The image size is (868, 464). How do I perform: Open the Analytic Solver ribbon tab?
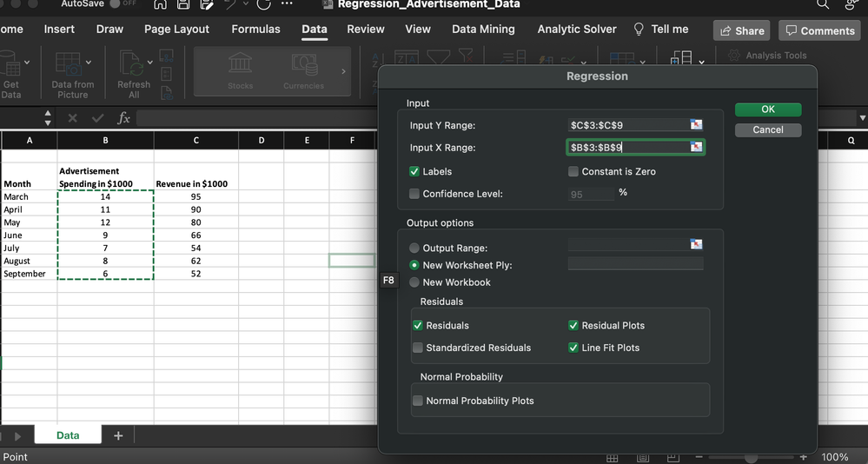click(577, 30)
